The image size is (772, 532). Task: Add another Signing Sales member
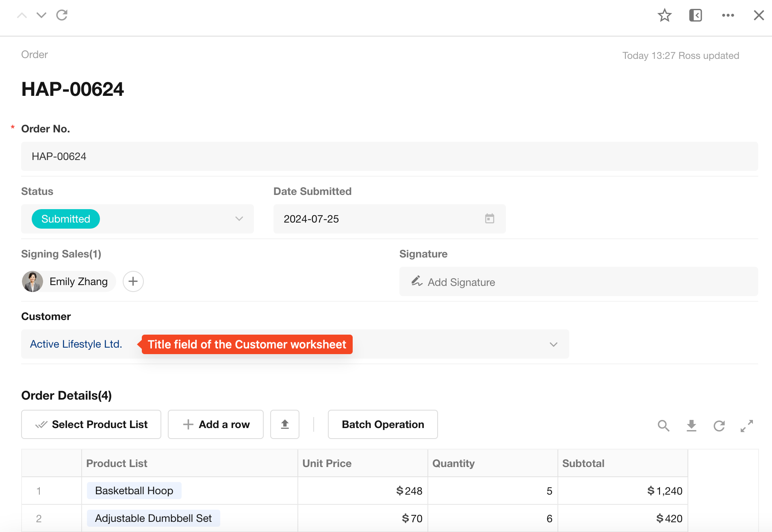pyautogui.click(x=133, y=281)
